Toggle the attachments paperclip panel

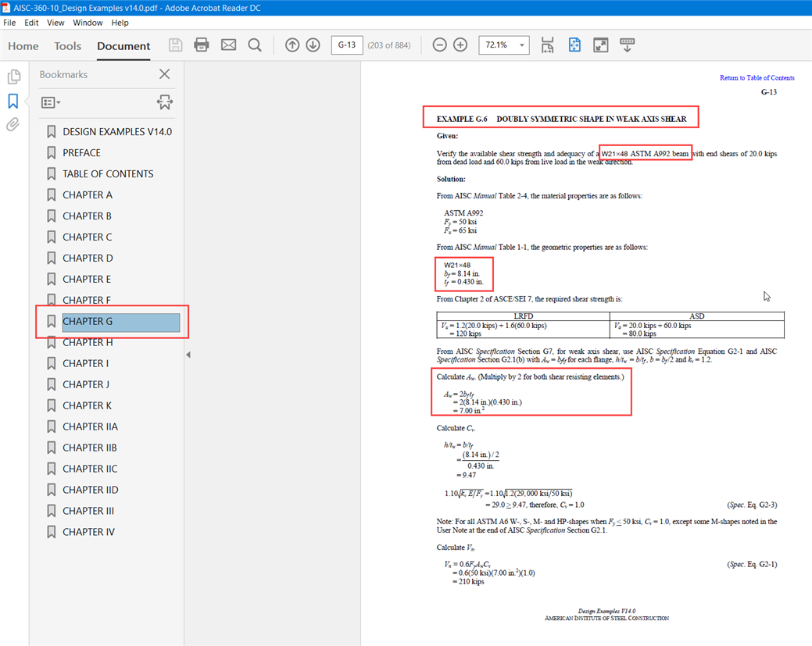[13, 125]
